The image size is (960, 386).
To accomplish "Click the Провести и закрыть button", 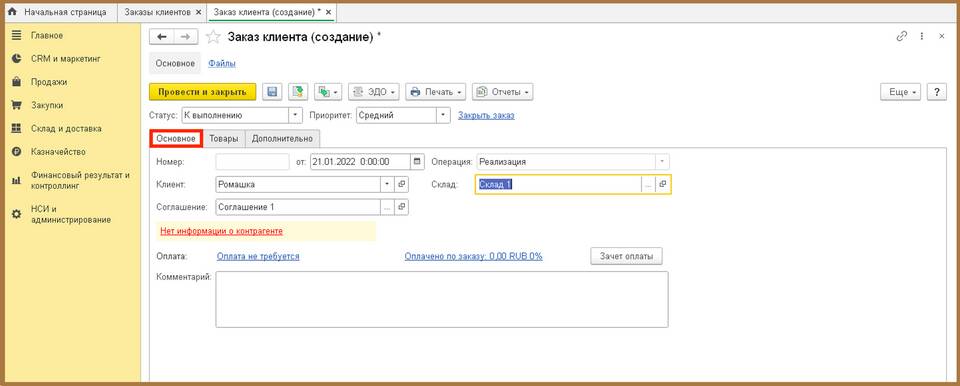I will pos(203,92).
